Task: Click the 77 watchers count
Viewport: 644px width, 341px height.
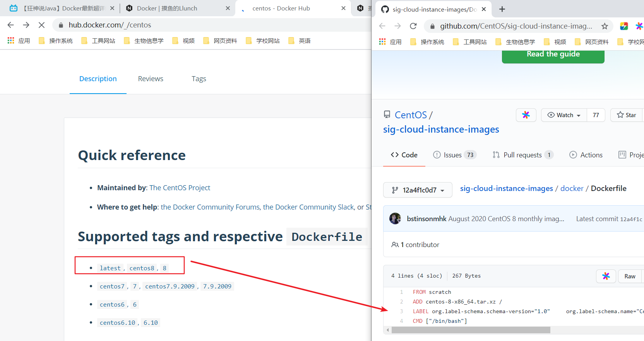Action: (x=596, y=115)
